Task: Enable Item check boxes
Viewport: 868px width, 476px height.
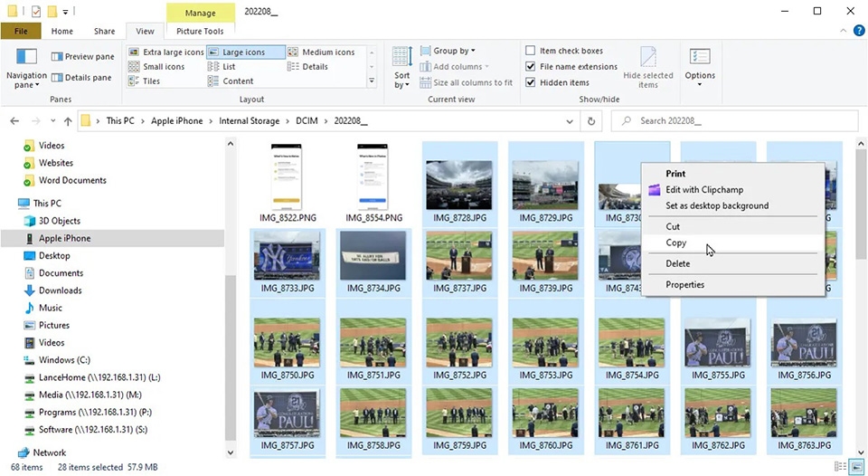Action: coord(531,51)
